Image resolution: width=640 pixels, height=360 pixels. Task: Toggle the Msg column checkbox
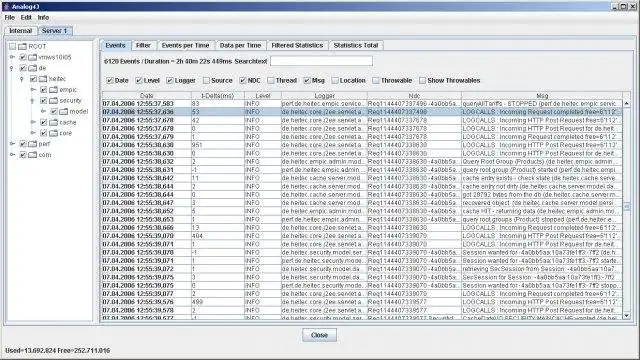pos(307,80)
